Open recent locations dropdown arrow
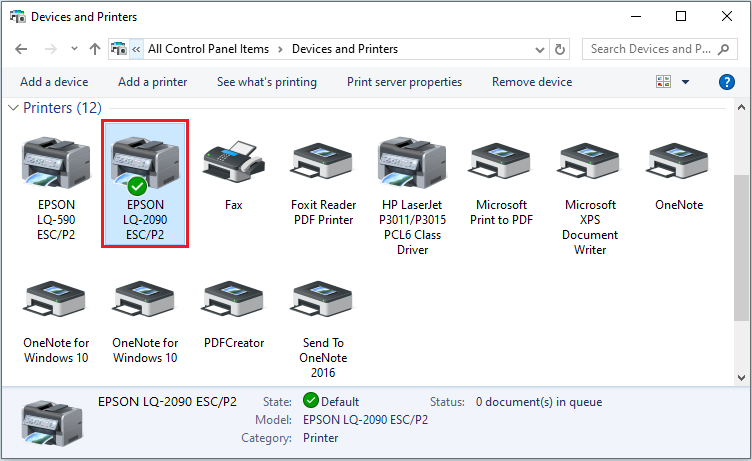Viewport: 752px width, 461px height. pyautogui.click(x=75, y=49)
